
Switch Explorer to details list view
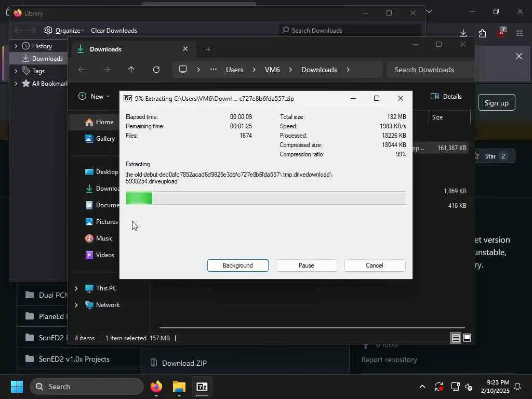[x=456, y=338]
